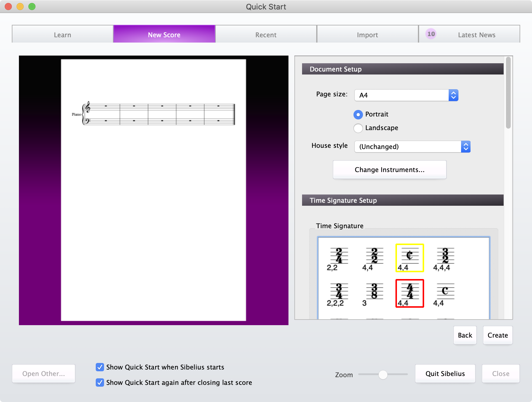
Task: Click the Zoom slider handle
Action: coord(383,375)
